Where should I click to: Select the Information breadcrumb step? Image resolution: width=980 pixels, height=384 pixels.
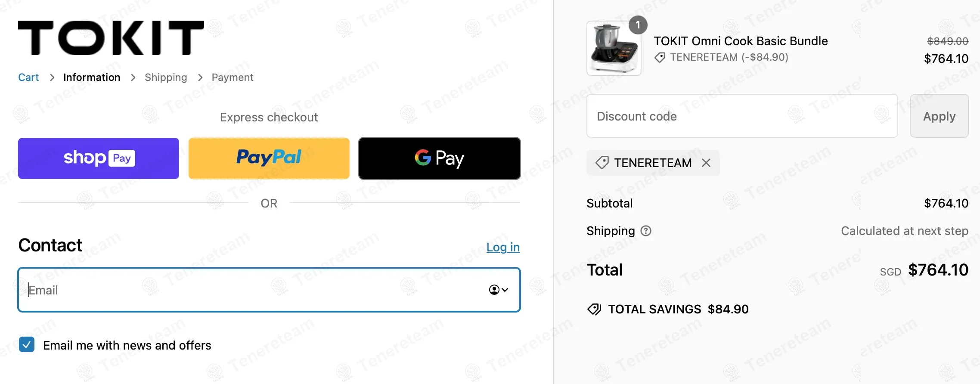pos(92,77)
